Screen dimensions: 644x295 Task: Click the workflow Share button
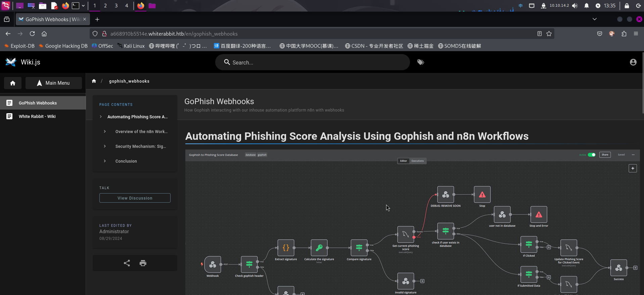click(x=605, y=155)
